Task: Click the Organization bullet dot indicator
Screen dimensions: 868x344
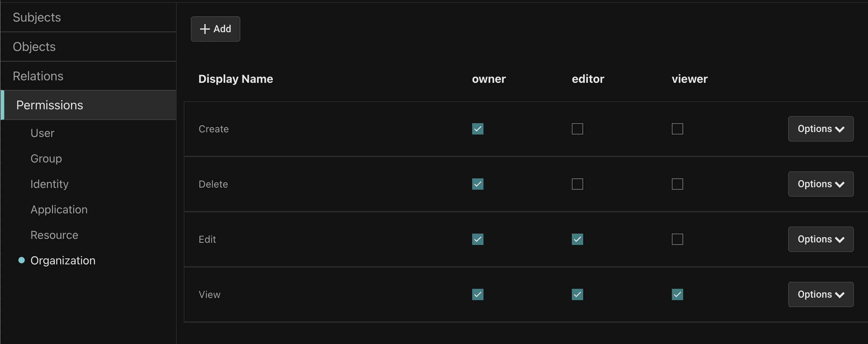Action: [22, 260]
